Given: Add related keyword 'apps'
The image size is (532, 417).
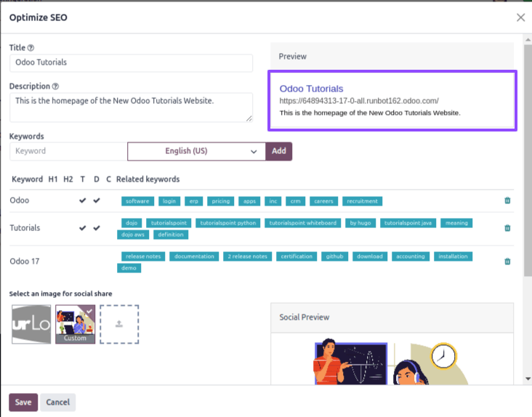Looking at the screenshot, I should coord(249,201).
